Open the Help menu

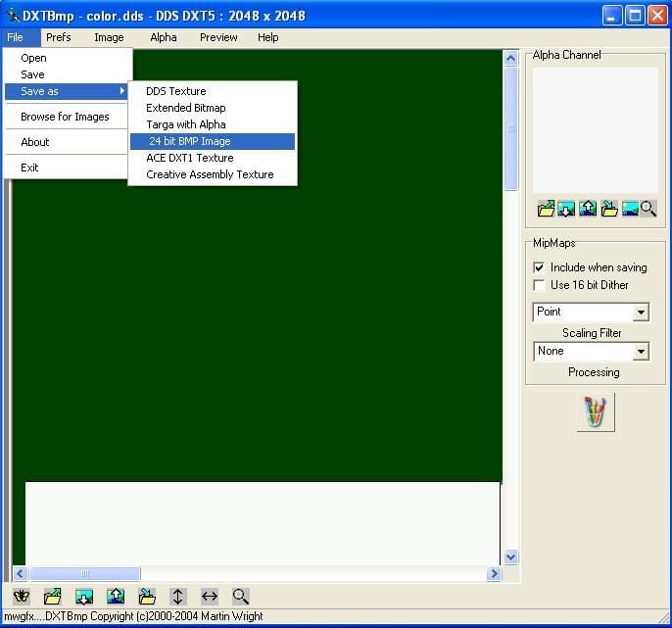[267, 37]
